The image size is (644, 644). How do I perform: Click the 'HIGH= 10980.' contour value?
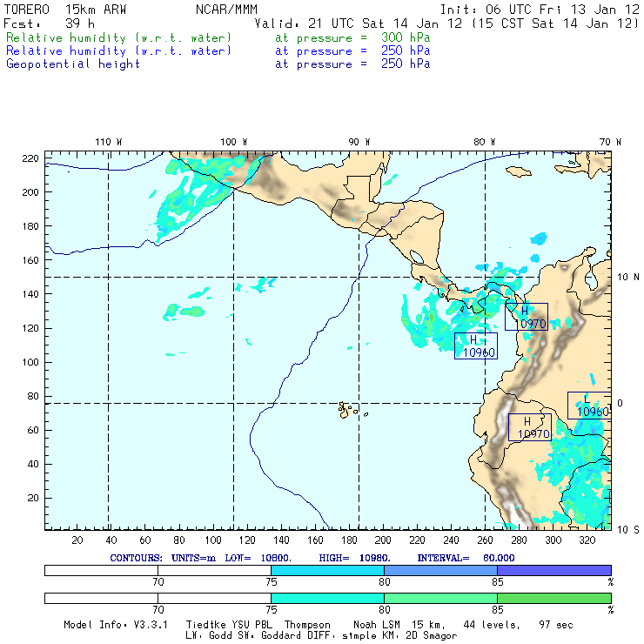click(x=354, y=558)
